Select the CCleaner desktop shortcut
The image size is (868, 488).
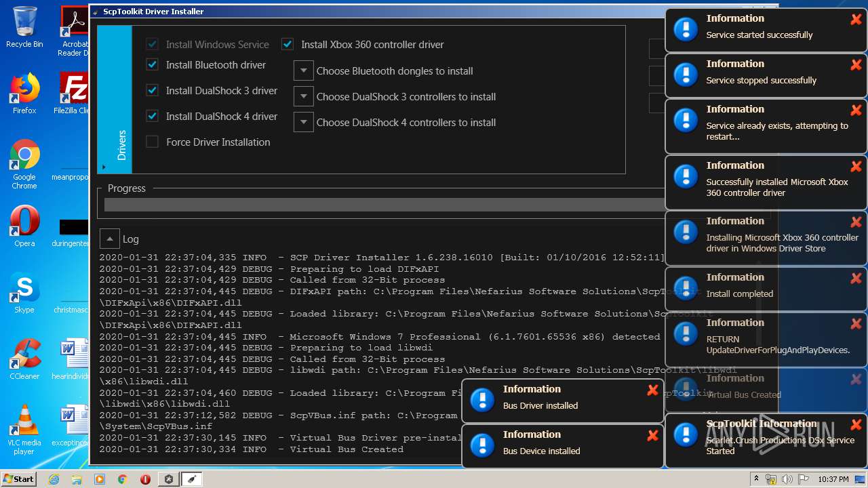click(x=24, y=359)
